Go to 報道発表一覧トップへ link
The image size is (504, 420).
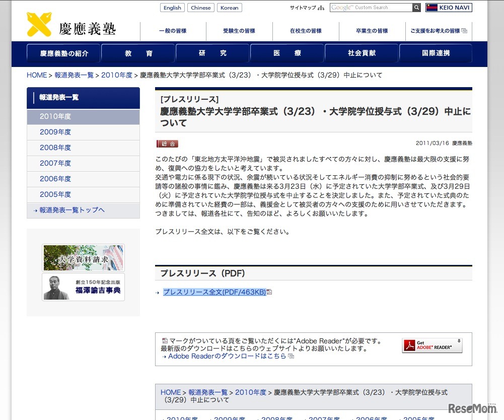[72, 210]
